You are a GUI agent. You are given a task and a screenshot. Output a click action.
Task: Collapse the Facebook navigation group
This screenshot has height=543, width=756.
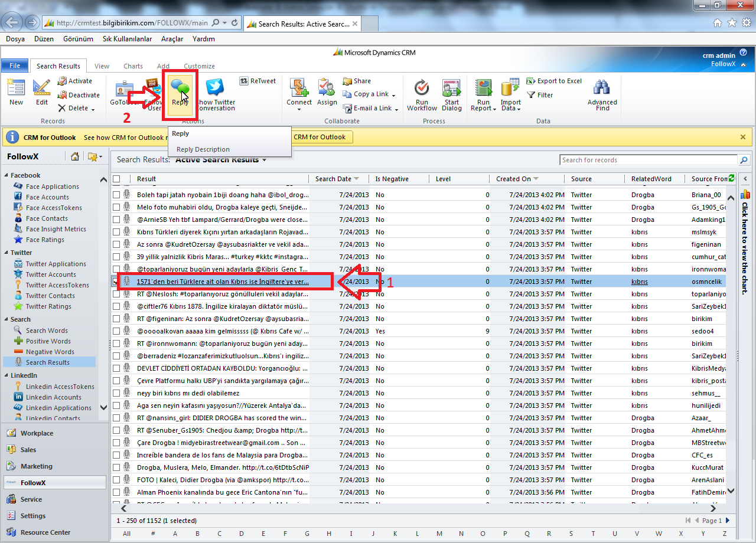[6, 175]
